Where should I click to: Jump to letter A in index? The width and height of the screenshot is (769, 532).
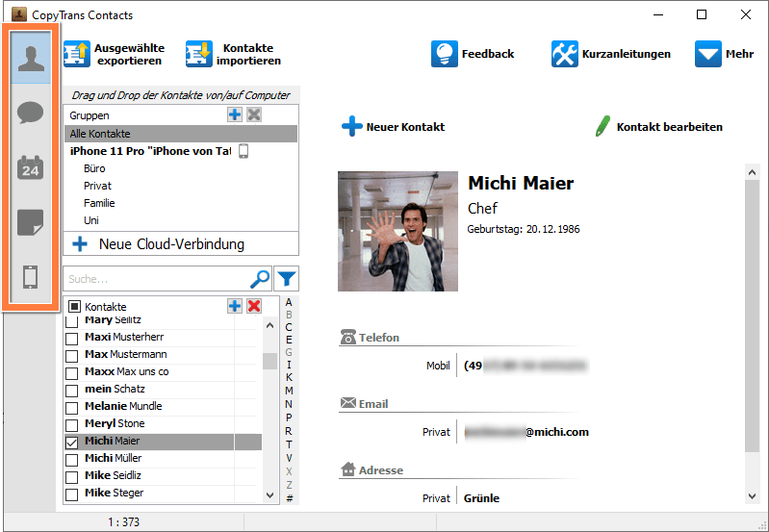point(289,302)
